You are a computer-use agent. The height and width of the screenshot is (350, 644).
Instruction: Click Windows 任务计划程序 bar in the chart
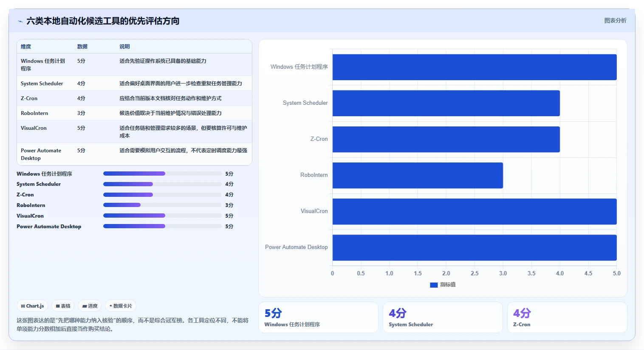click(475, 67)
